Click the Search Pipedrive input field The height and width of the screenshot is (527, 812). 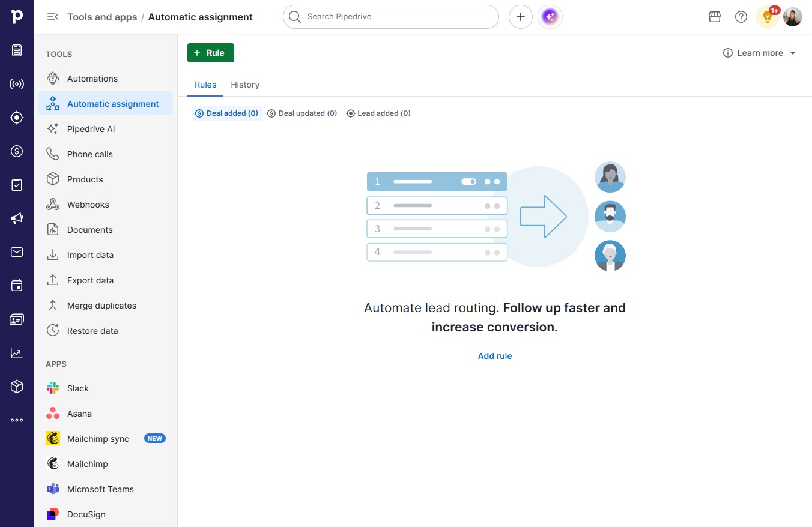pos(391,17)
